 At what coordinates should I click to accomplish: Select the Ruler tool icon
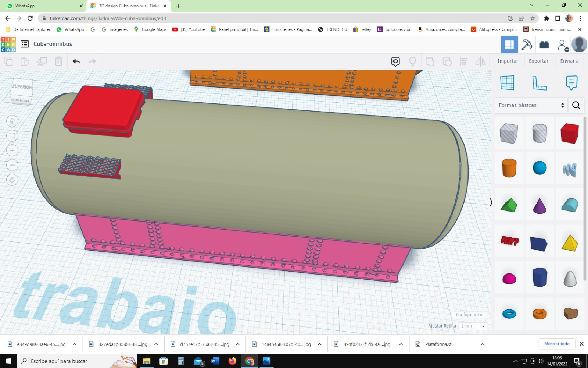(x=539, y=83)
